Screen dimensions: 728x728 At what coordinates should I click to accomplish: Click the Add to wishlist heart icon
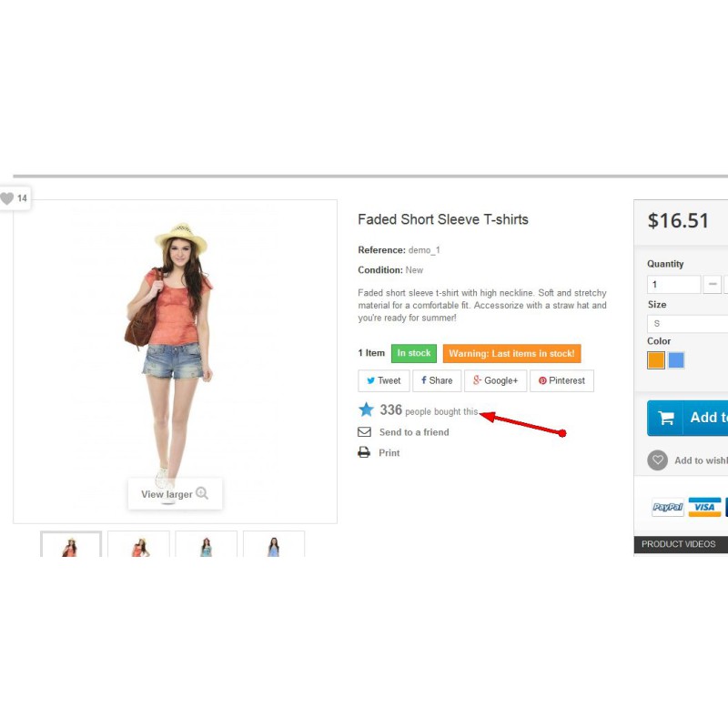point(657,460)
